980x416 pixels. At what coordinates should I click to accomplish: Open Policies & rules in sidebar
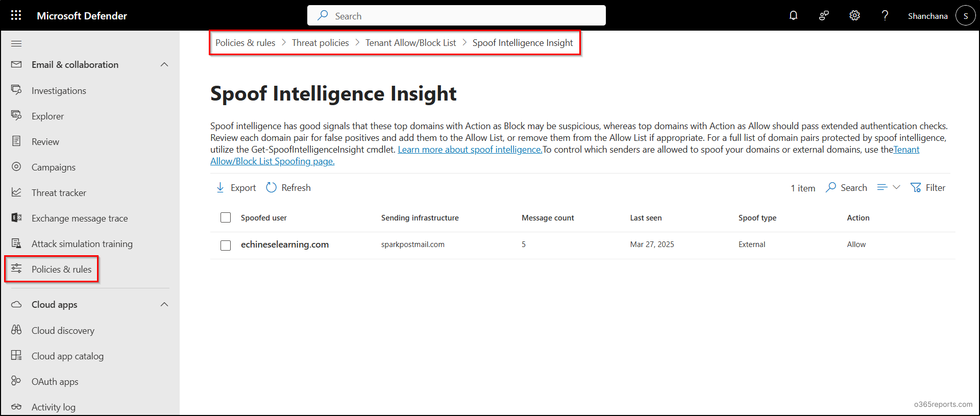[x=61, y=270]
